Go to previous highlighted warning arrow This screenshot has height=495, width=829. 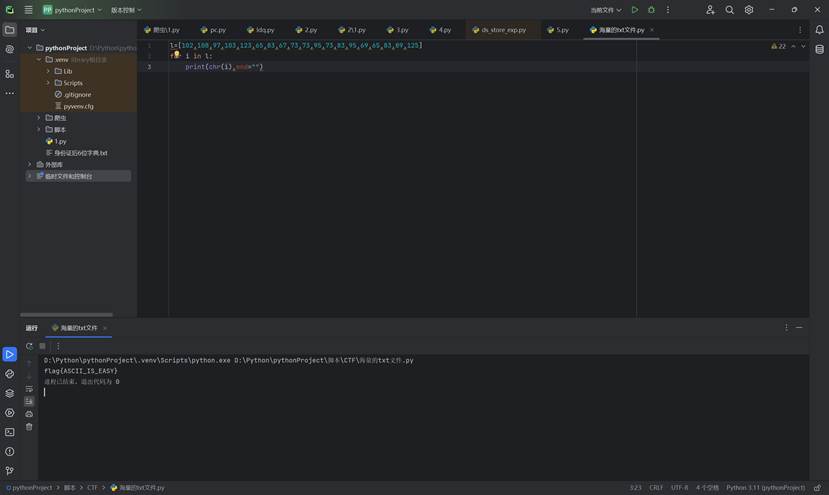793,47
